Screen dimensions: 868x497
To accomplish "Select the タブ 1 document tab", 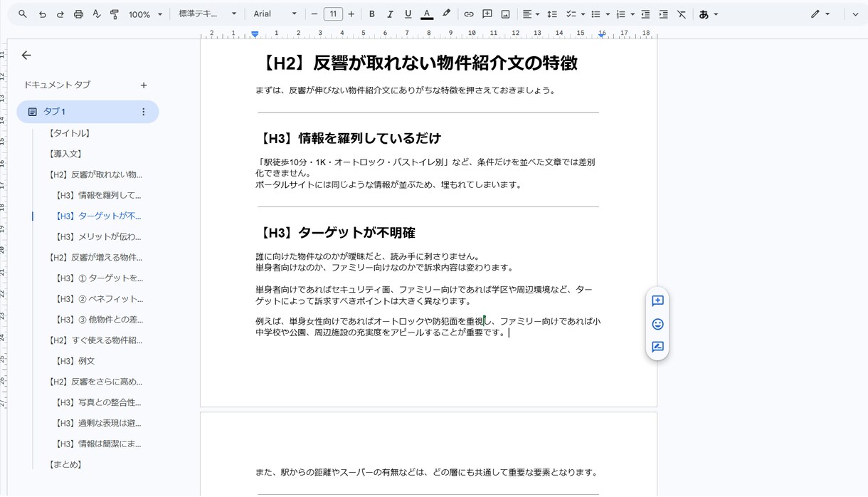I will point(88,112).
